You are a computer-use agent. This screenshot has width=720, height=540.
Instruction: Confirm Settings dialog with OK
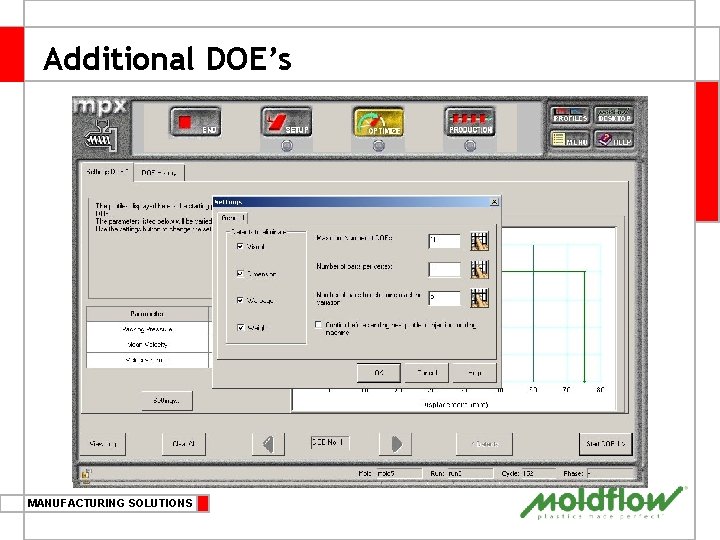tap(379, 373)
